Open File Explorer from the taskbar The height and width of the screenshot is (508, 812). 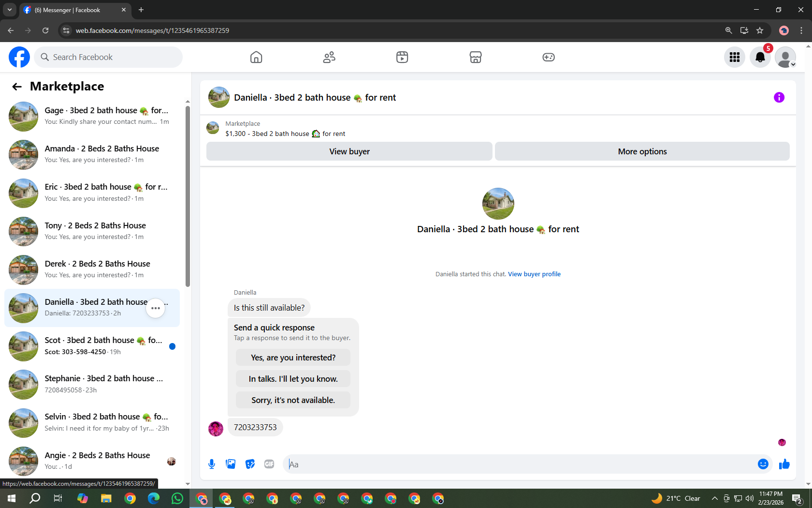[106, 498]
